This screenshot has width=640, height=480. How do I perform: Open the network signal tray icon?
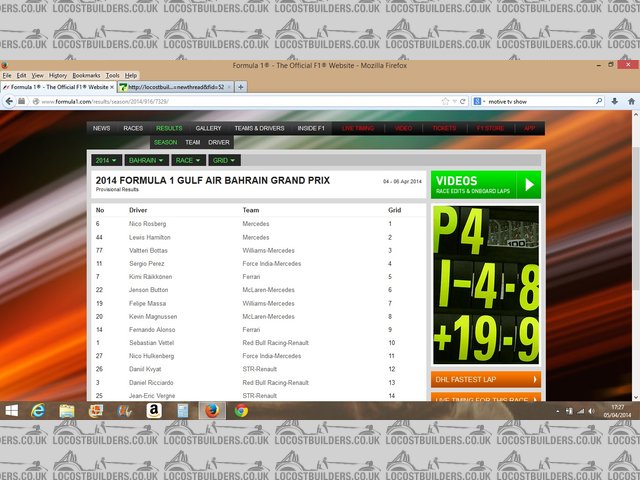(x=580, y=411)
